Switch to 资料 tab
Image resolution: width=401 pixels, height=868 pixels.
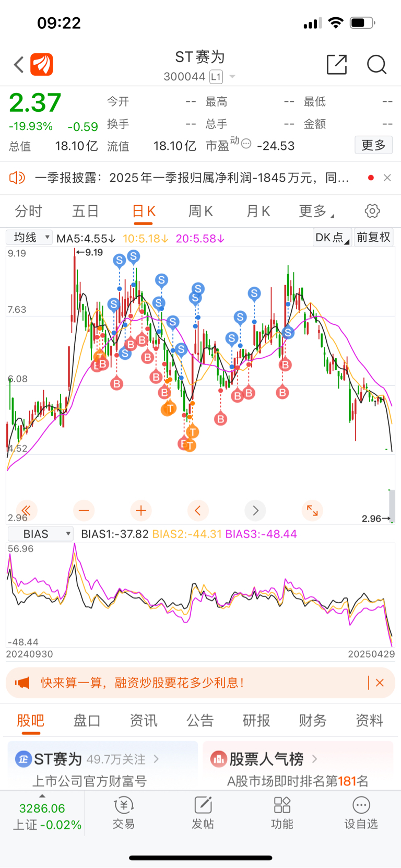pyautogui.click(x=369, y=721)
